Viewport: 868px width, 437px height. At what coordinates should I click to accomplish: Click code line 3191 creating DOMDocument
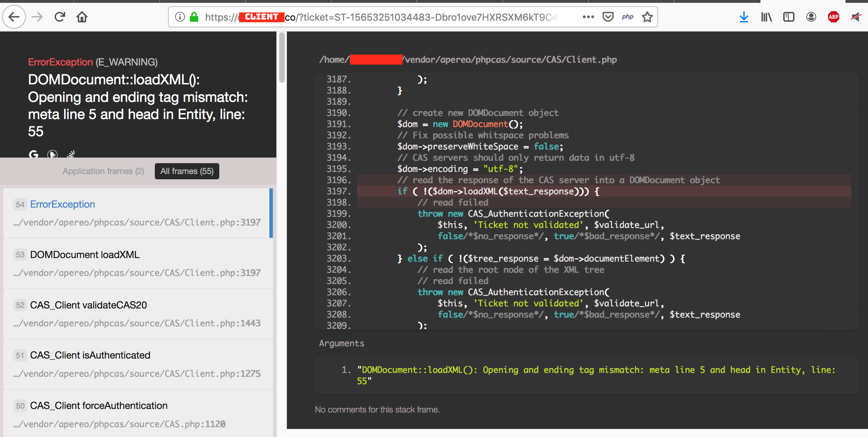pyautogui.click(x=460, y=124)
